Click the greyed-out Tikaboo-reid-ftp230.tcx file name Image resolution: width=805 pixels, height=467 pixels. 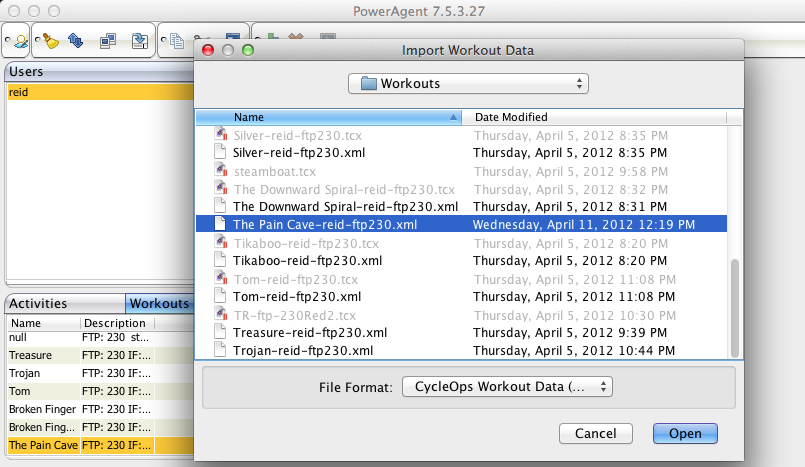[x=306, y=243]
